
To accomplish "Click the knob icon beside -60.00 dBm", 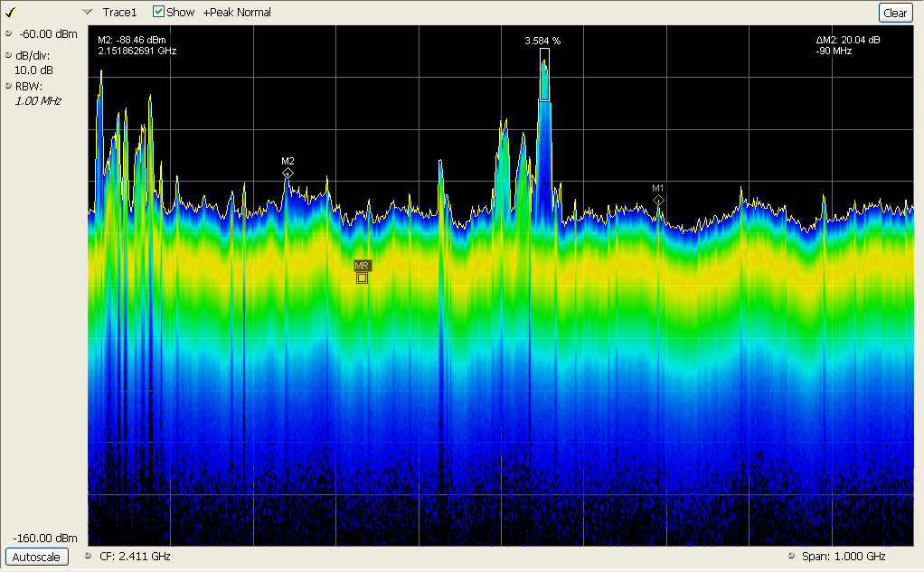I will point(8,33).
